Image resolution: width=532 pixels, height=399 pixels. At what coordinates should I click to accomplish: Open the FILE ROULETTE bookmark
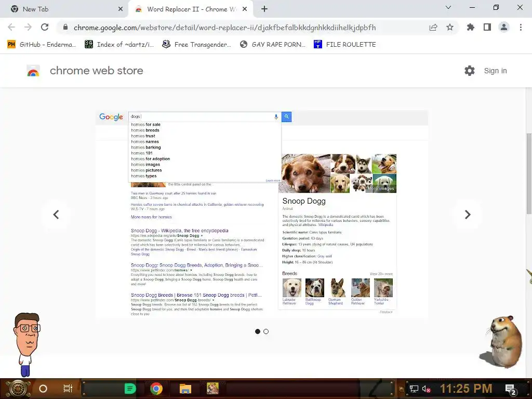point(345,45)
